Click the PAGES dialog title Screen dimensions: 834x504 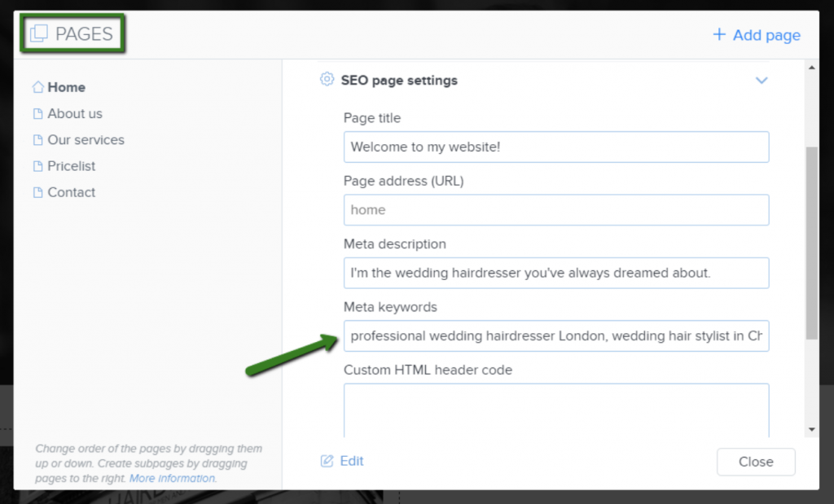coord(84,34)
